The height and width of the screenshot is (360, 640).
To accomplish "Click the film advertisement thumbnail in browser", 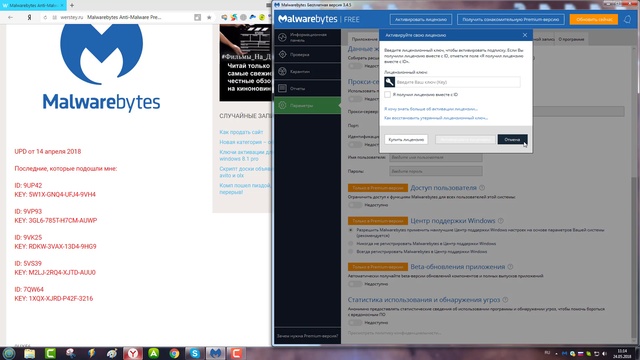I will click(245, 62).
